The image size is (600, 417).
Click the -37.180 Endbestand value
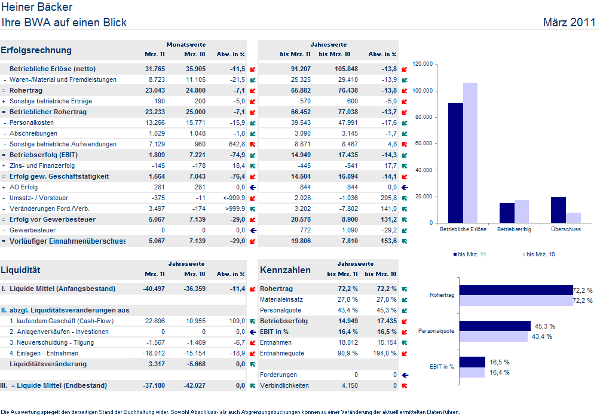pyautogui.click(x=154, y=386)
